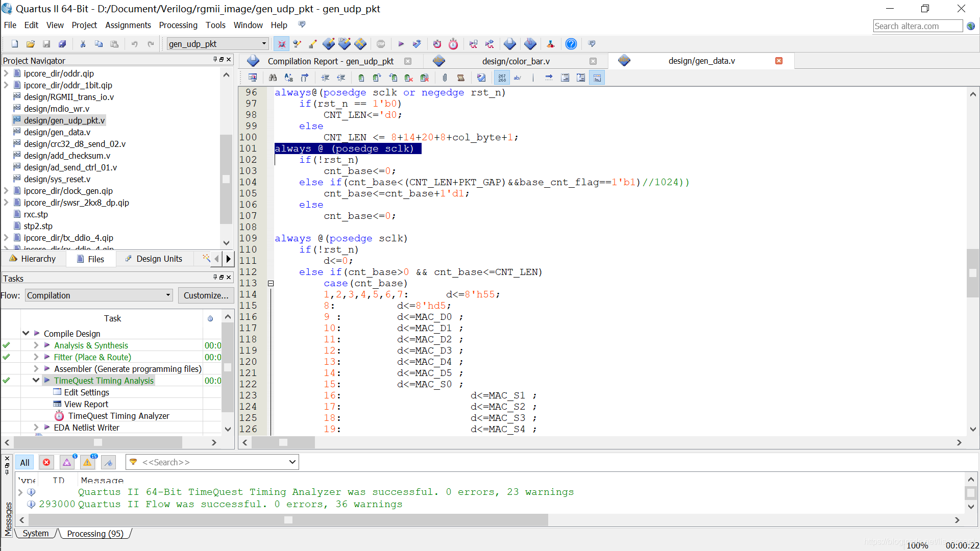
Task: Open the Compilation Report toolbar icon
Action: (510, 44)
